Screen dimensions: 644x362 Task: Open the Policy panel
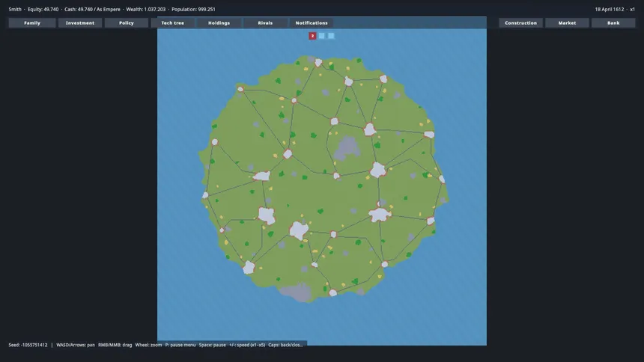coord(127,23)
